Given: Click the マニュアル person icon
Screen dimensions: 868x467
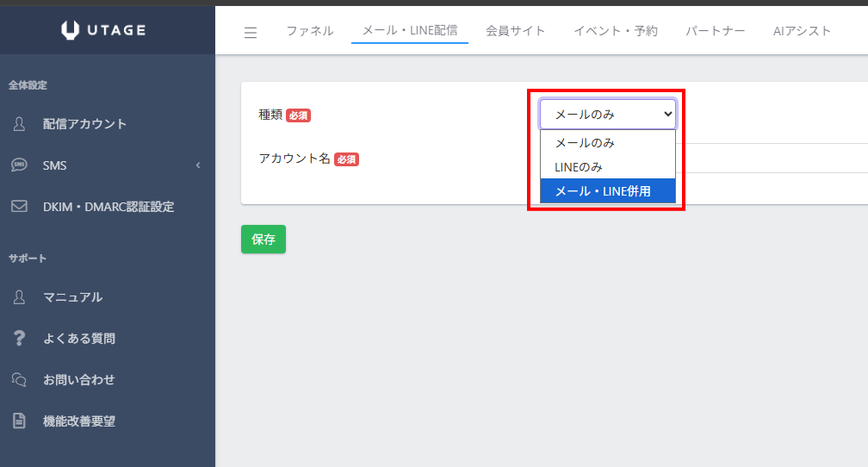Looking at the screenshot, I should click(19, 297).
